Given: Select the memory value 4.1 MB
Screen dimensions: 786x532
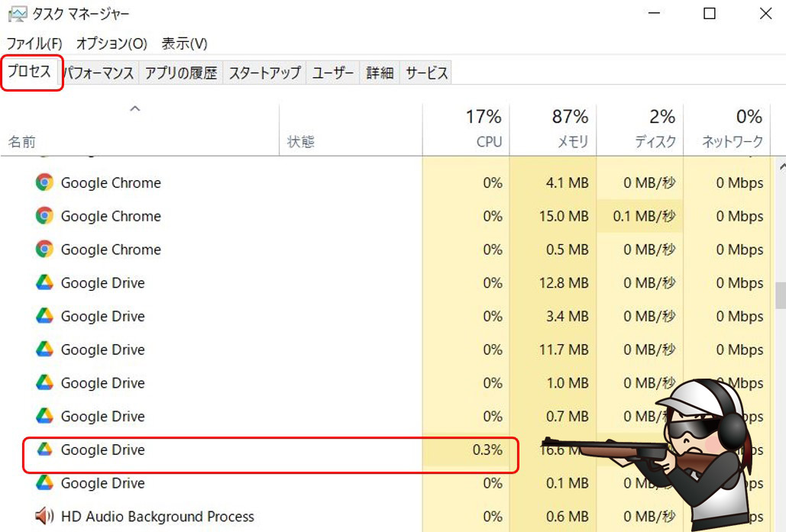Looking at the screenshot, I should (567, 183).
